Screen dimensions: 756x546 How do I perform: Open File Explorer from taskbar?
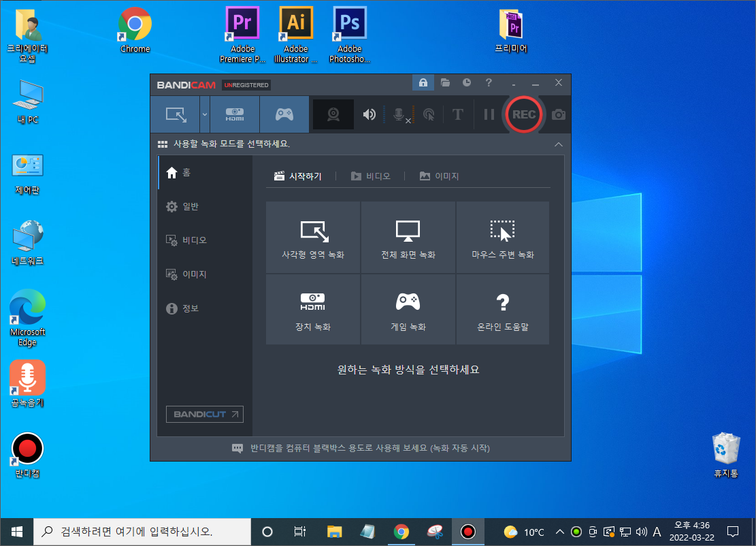pos(334,532)
